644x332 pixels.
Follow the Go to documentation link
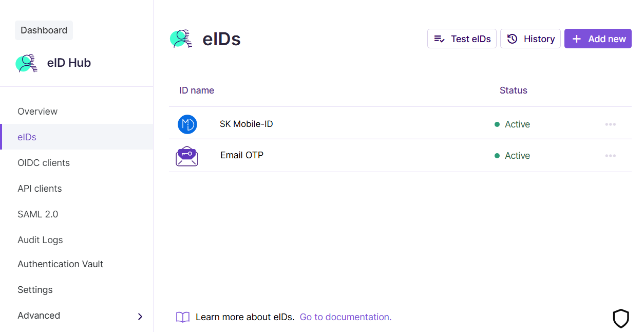(346, 317)
